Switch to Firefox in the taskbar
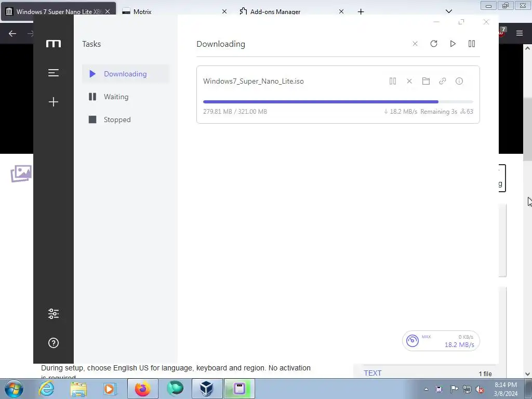532x399 pixels. [x=143, y=389]
